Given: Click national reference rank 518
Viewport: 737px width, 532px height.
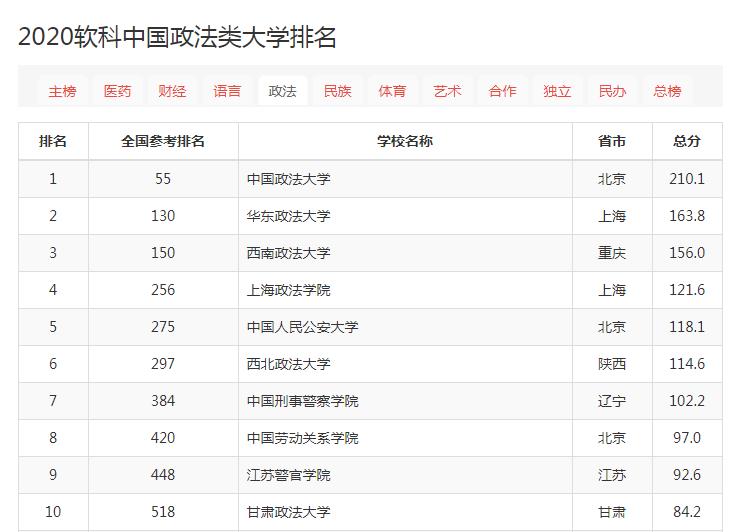Looking at the screenshot, I should (163, 512).
